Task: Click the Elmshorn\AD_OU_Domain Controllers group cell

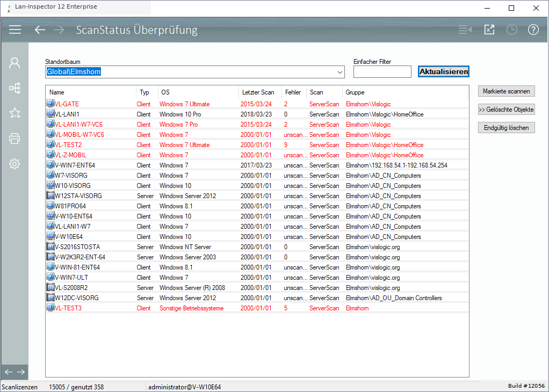Action: tap(394, 298)
